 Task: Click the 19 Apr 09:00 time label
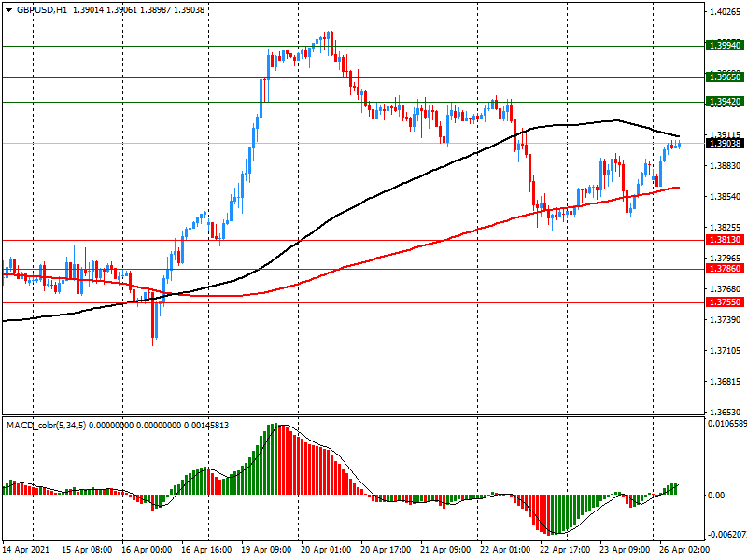(x=266, y=550)
